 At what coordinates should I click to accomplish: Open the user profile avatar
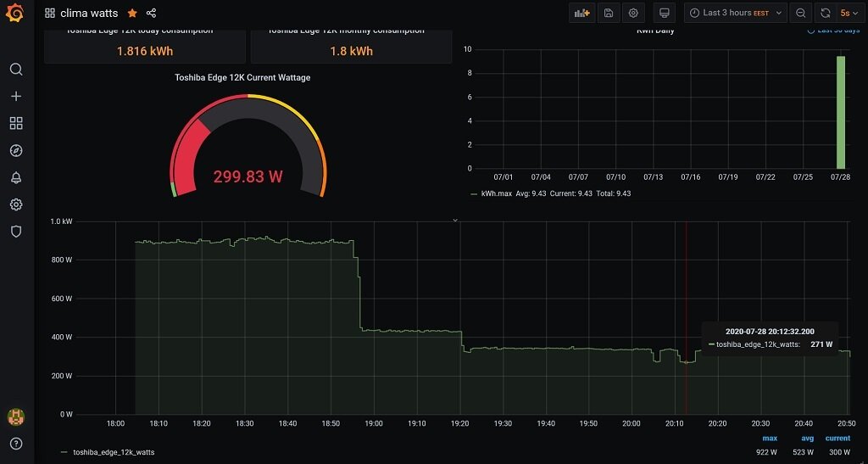click(16, 416)
